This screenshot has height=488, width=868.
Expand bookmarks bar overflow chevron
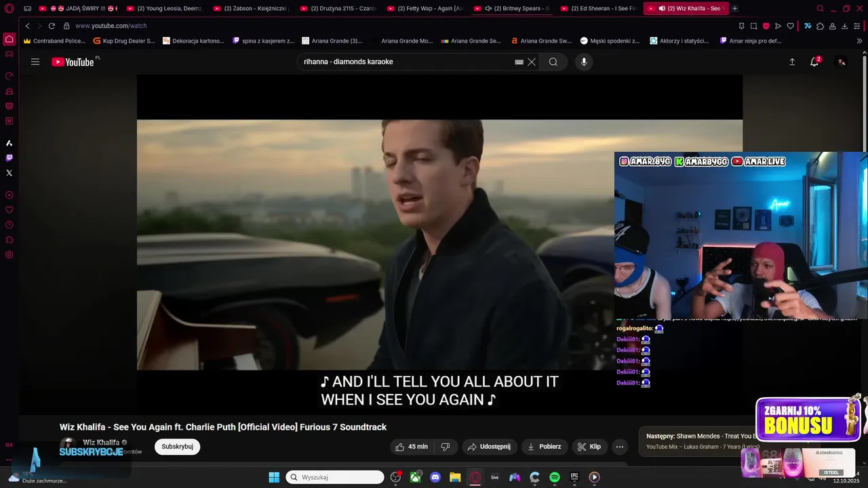(860, 41)
